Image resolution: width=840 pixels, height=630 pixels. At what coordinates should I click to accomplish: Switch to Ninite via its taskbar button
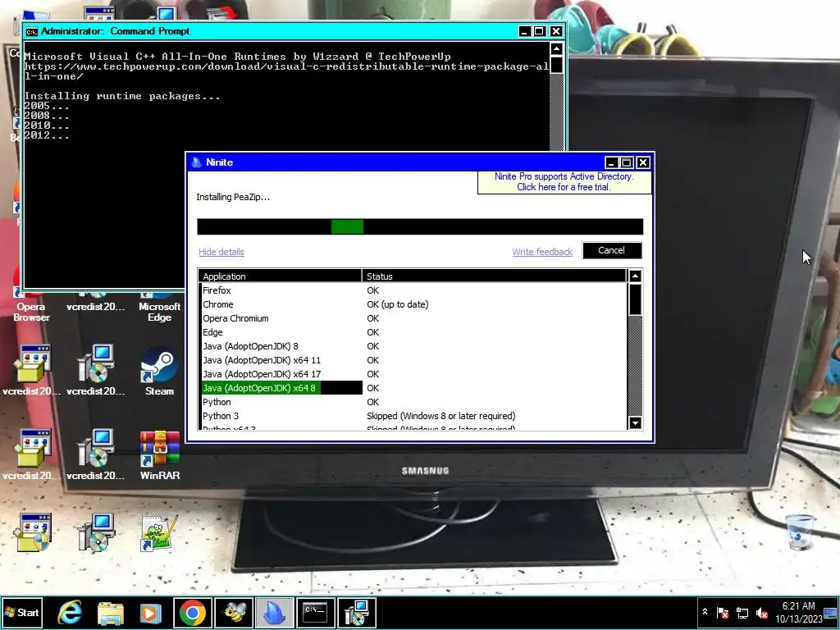(x=274, y=612)
